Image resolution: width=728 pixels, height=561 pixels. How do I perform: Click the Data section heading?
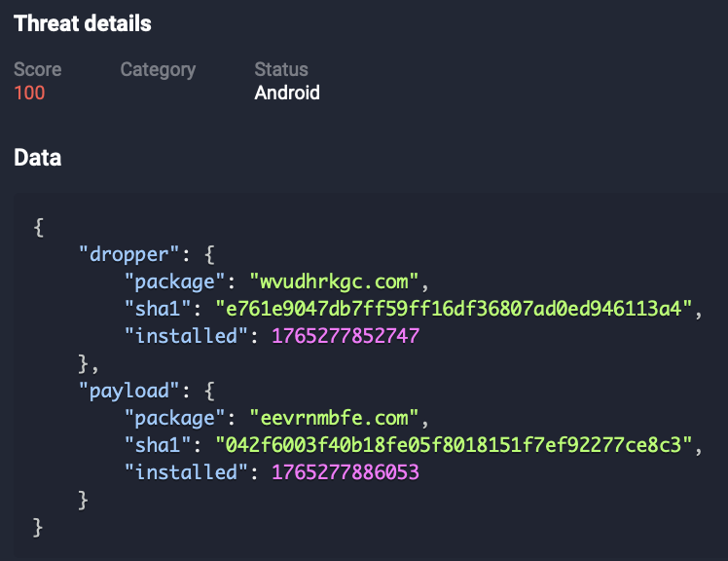click(37, 158)
